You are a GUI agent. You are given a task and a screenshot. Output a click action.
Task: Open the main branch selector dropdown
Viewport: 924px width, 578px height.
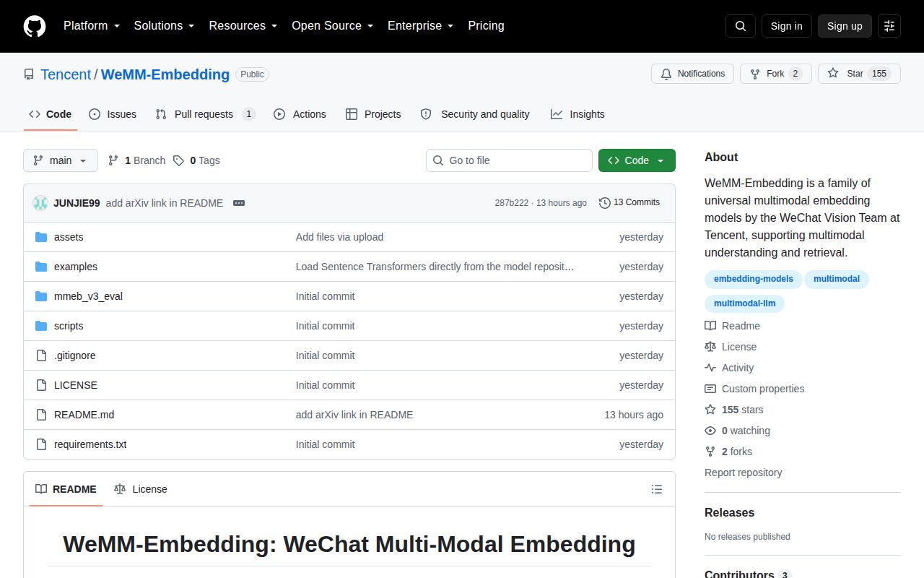click(x=61, y=160)
